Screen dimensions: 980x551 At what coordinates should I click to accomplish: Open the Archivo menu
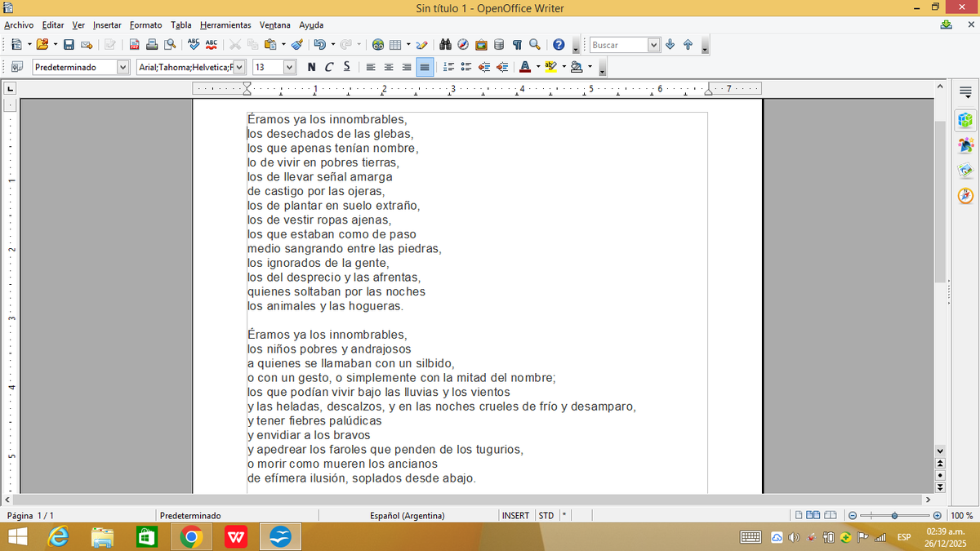[x=19, y=25]
